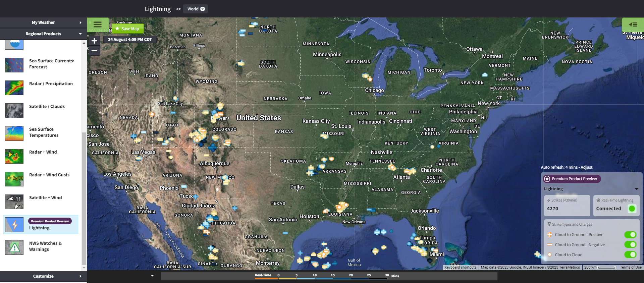Click the Toronto label on the map

pos(433,70)
